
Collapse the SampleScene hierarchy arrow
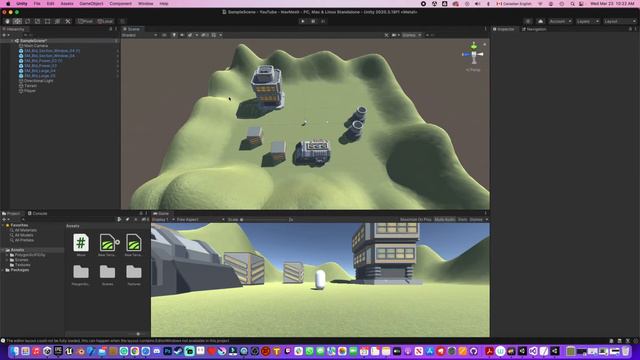click(x=12, y=41)
